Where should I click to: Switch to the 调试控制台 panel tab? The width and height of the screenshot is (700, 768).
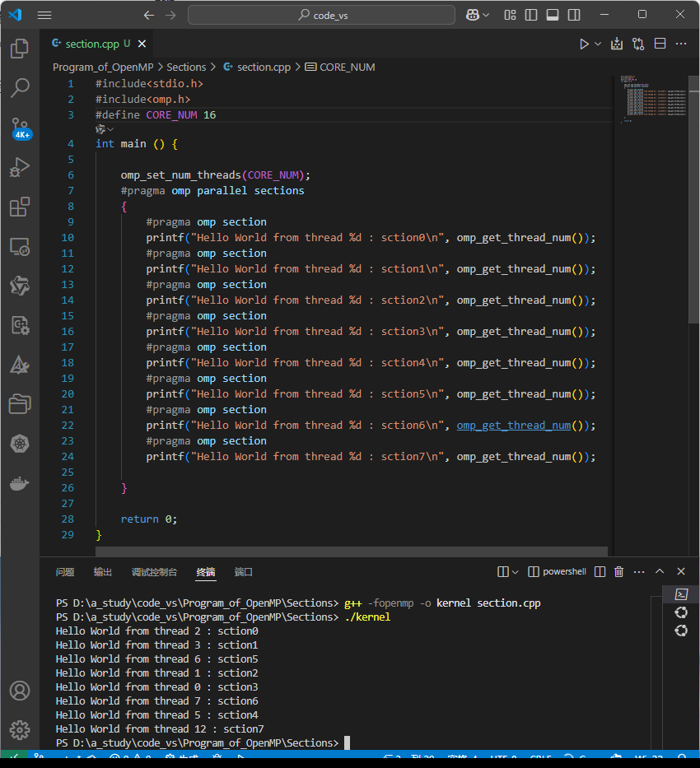[x=154, y=572]
